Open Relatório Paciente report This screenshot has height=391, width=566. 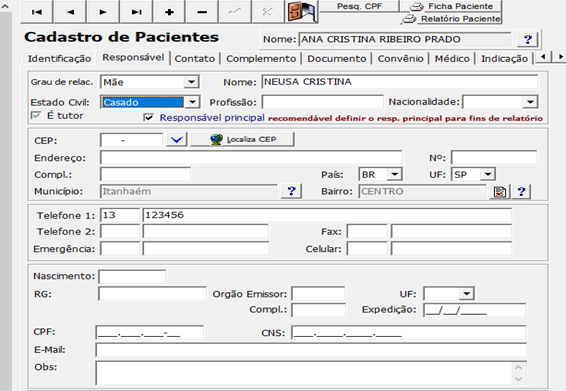coord(451,18)
